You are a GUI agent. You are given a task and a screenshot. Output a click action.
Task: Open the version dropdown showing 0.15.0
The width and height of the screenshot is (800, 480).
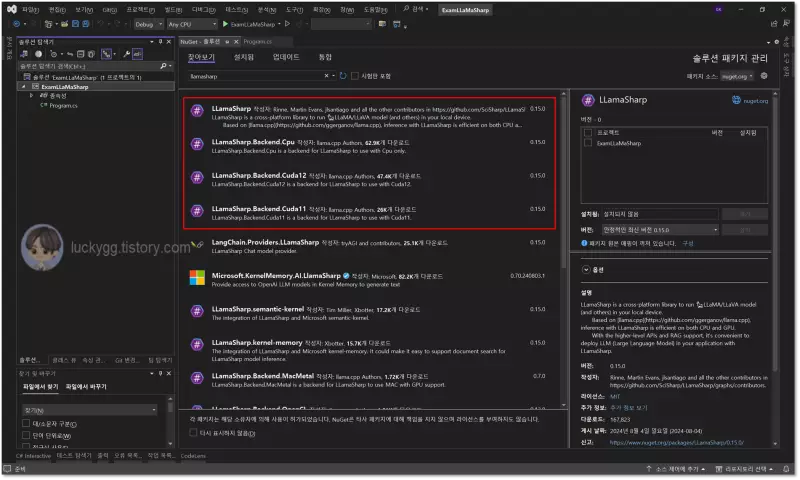[660, 230]
